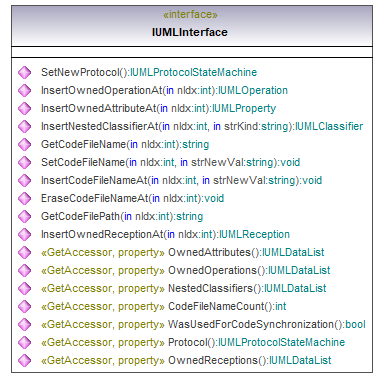This screenshot has width=383, height=377.
Task: Select the NestedClassifiers():IUMLDataList property row
Action: (184, 288)
